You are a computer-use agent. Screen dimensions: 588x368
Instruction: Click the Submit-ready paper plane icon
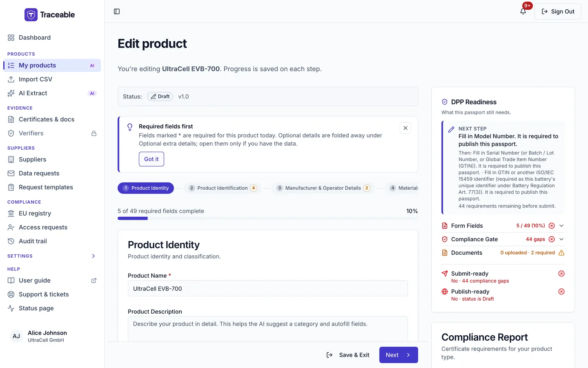[445, 274]
